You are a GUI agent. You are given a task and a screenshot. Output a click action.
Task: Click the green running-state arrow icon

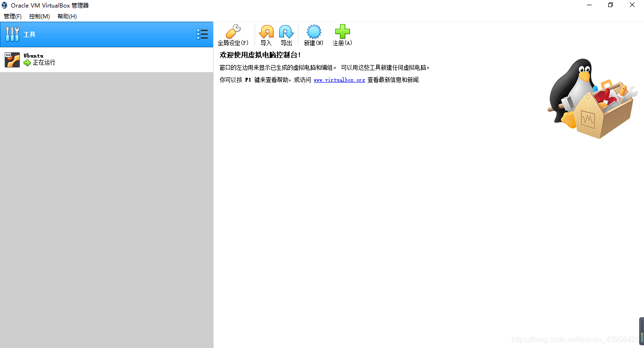click(27, 63)
